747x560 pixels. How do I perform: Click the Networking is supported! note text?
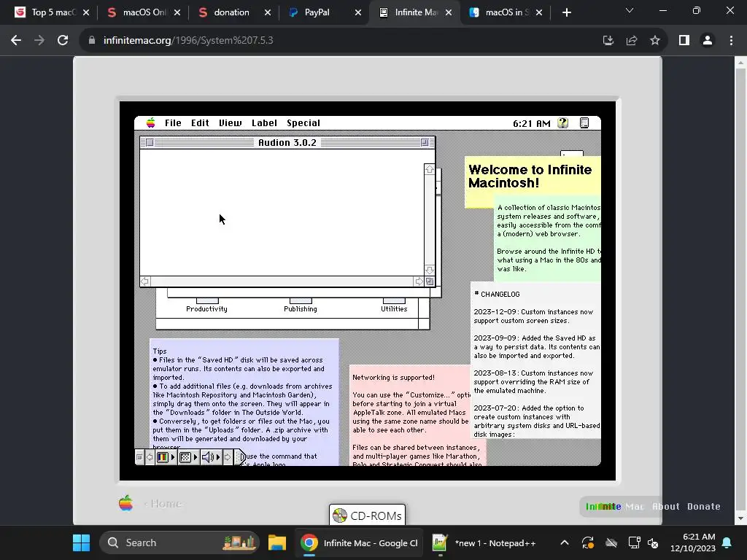(393, 377)
